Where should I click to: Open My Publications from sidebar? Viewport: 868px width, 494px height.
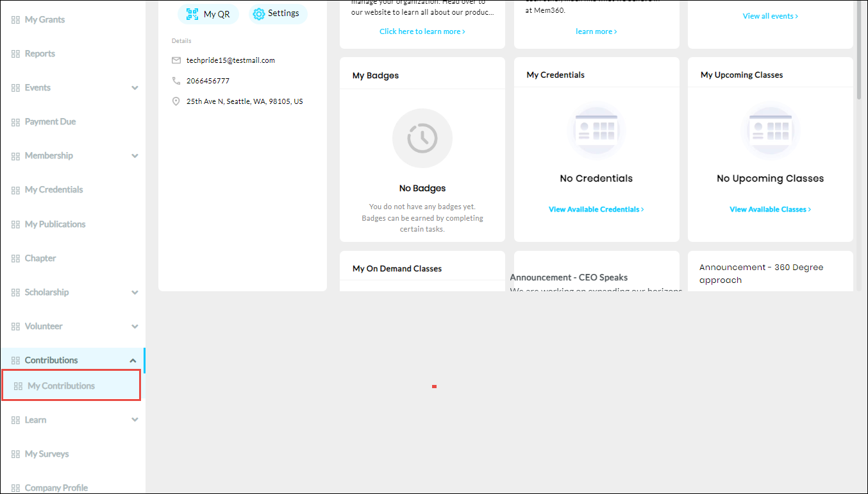pos(54,224)
